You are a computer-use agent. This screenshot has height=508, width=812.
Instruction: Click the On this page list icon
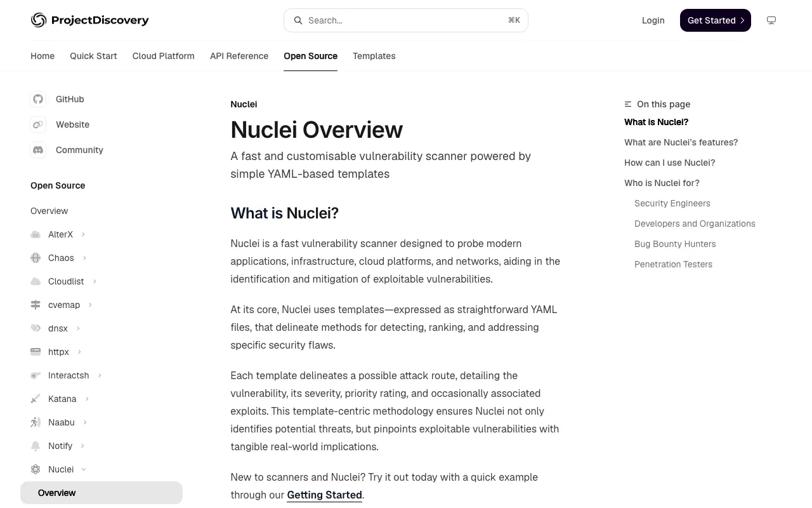click(628, 104)
